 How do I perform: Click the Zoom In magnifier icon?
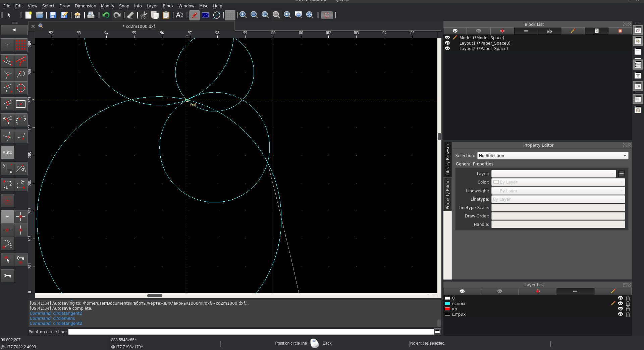(243, 15)
